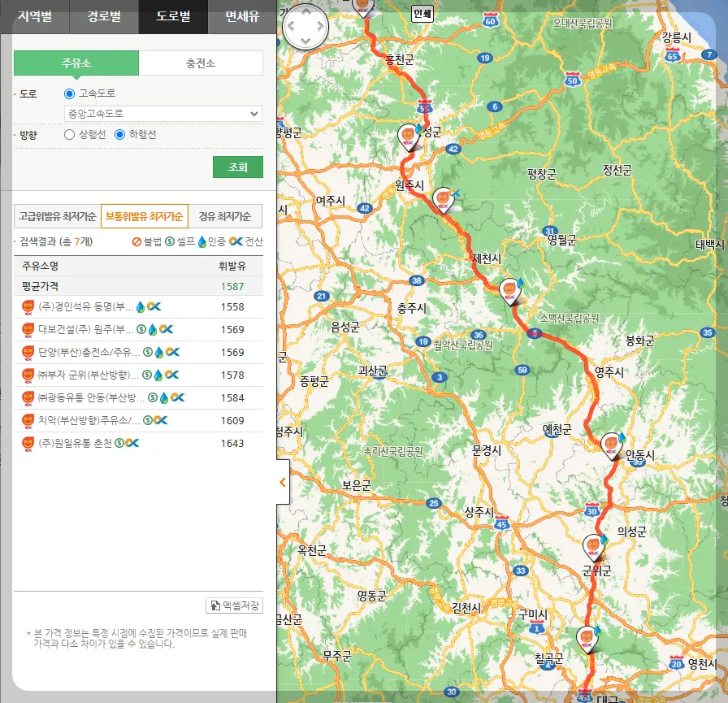728x703 pixels.
Task: Open the 면세유 tab
Action: 242,16
